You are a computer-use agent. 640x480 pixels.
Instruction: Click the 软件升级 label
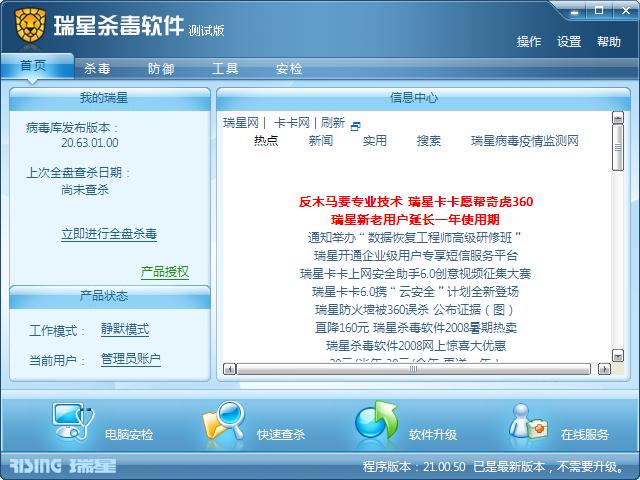433,434
